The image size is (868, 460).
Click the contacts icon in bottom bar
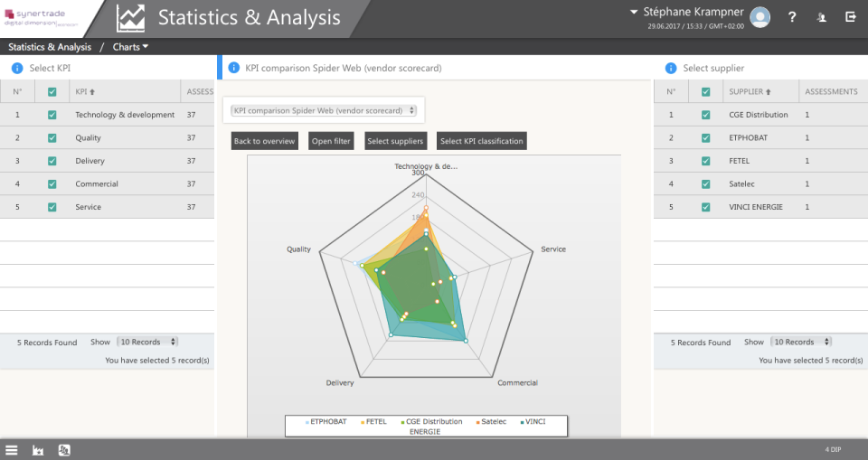coord(64,449)
